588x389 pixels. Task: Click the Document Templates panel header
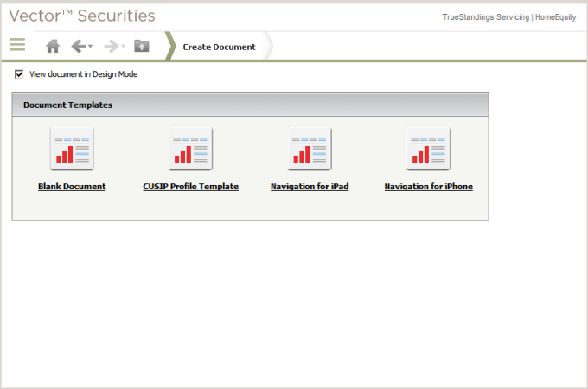[x=250, y=105]
